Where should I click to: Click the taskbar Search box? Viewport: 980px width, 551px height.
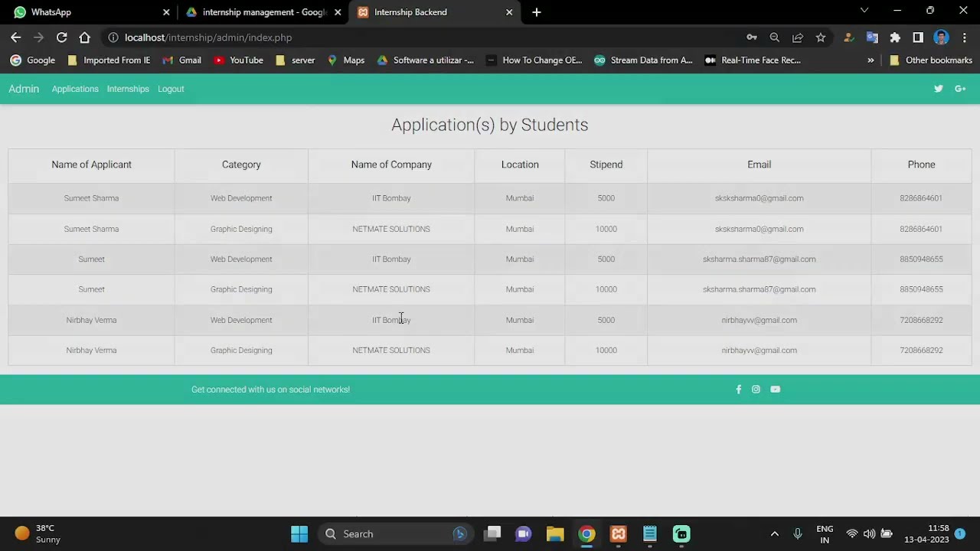(397, 534)
